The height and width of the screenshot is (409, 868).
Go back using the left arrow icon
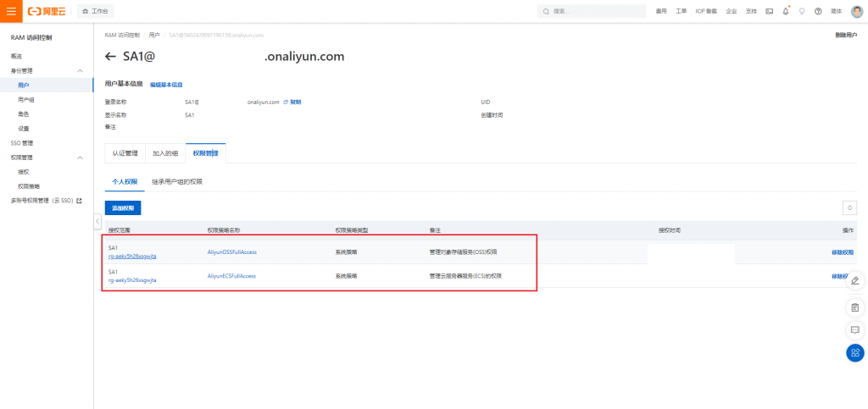point(110,57)
